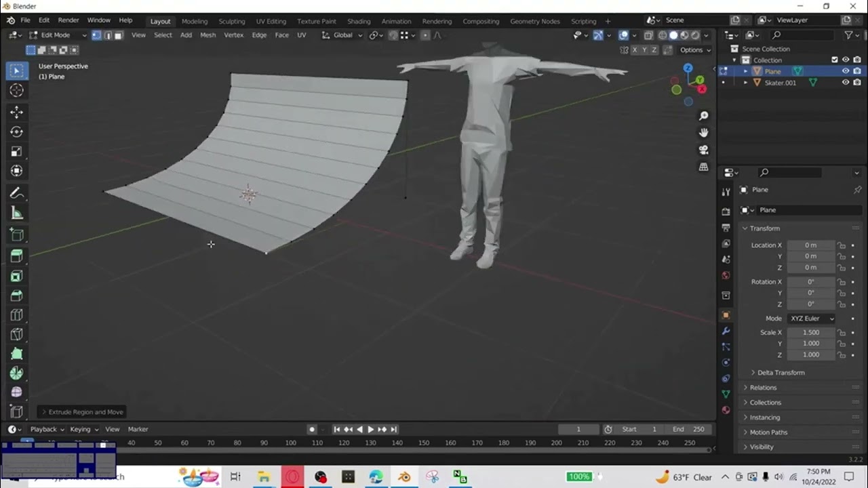This screenshot has height=488, width=868.
Task: Open the Material properties tab icon
Action: [726, 410]
